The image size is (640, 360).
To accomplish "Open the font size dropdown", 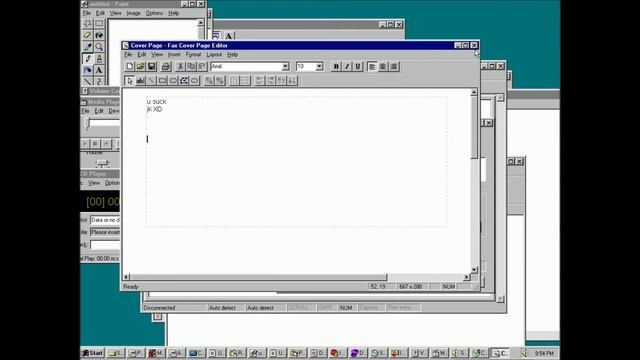I will coord(319,66).
